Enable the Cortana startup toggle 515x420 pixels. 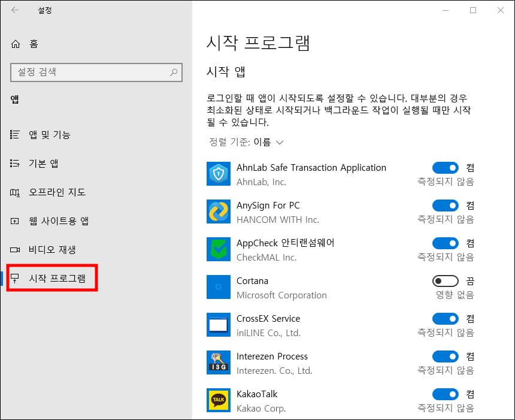[445, 280]
